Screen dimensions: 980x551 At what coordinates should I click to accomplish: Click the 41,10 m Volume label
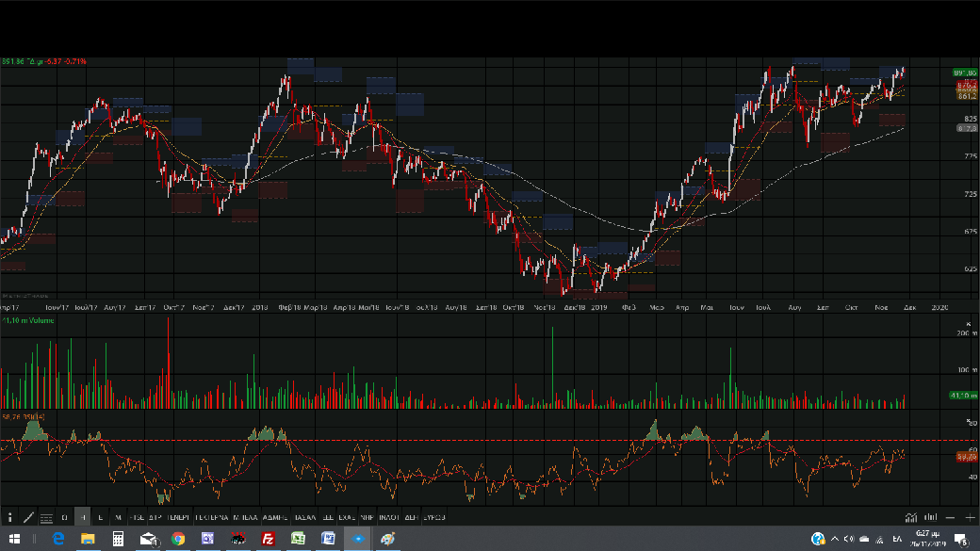tap(28, 321)
